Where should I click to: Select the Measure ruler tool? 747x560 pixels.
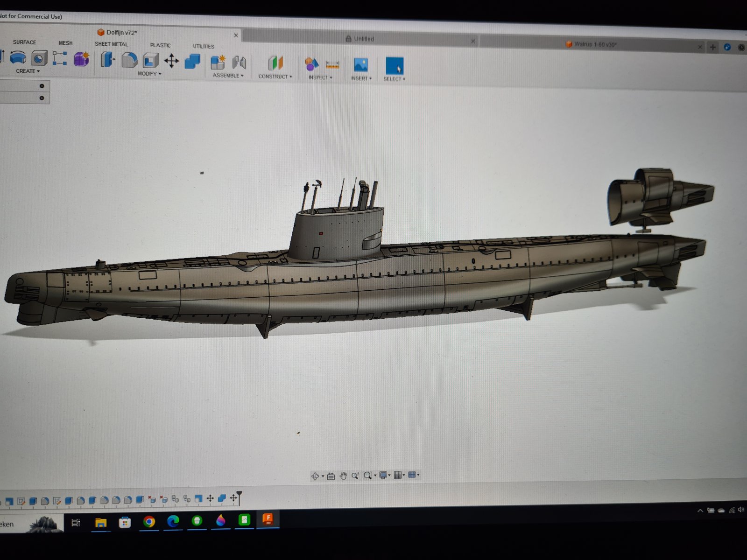[x=332, y=65]
